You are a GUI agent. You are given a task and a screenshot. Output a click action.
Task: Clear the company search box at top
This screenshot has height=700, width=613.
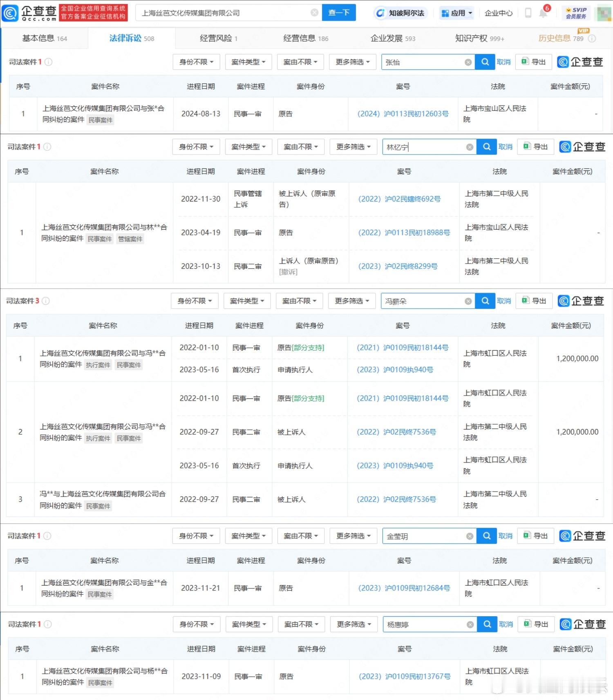click(314, 13)
